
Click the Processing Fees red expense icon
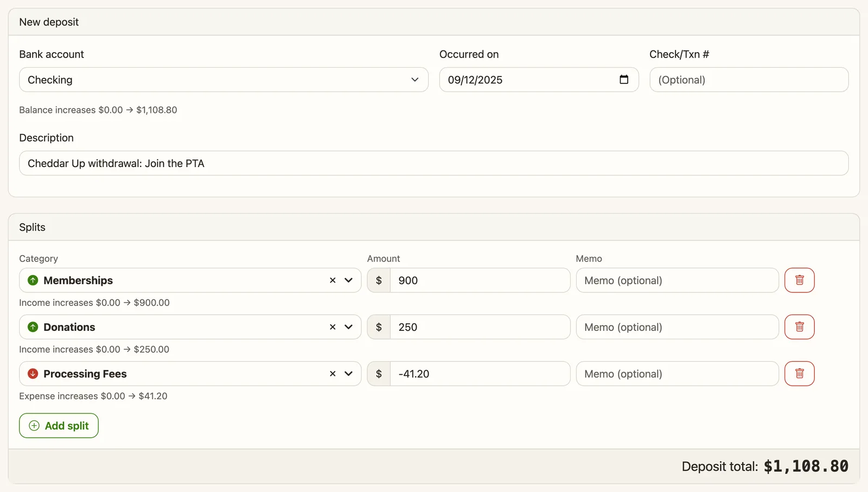pos(33,374)
